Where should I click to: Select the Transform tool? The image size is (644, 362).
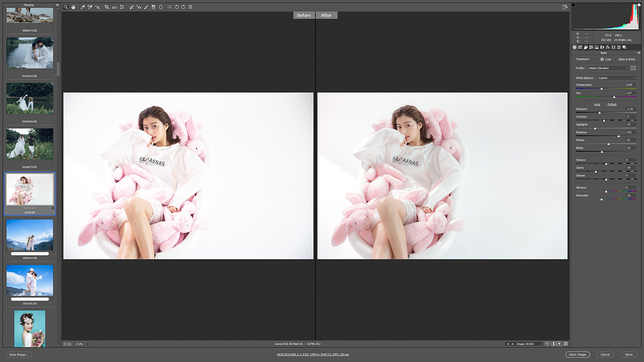122,7
